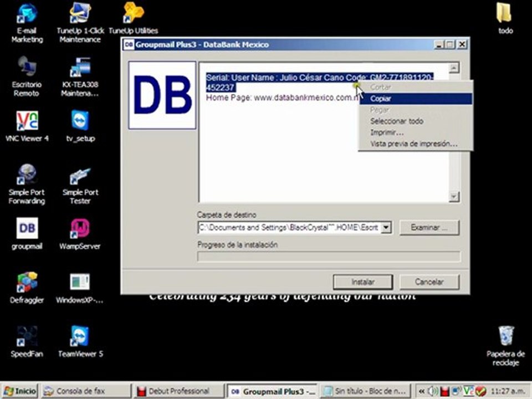The height and width of the screenshot is (399, 532).
Task: Click the text box scroll down arrow
Action: coord(454,196)
